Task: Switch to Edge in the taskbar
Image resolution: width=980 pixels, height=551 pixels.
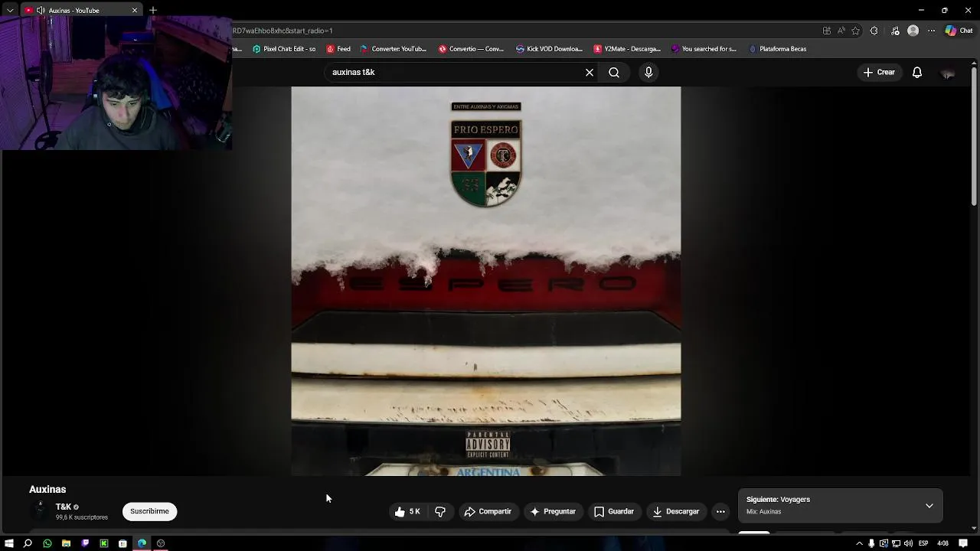Action: pos(142,543)
